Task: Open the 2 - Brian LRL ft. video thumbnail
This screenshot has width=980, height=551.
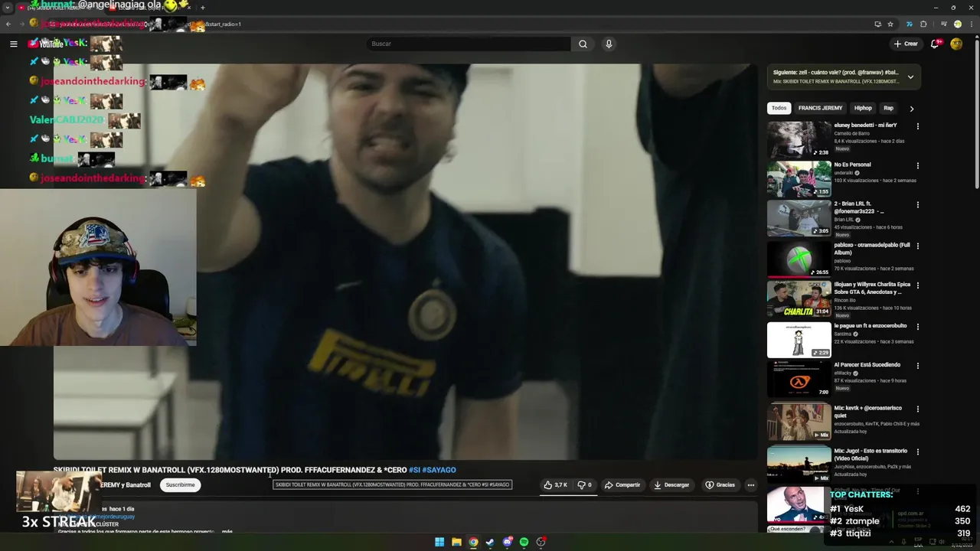Action: pos(799,218)
